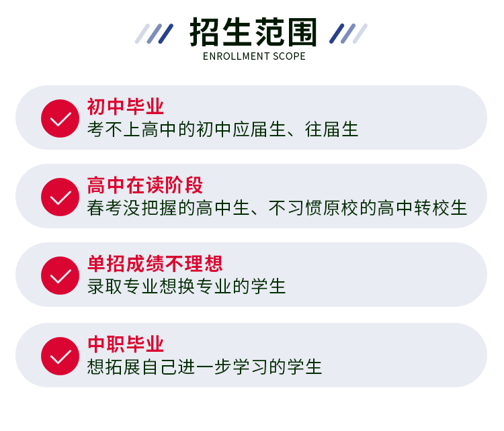Click the red checkmark beside 高中在读阶段
Viewport: 504px width, 431px height.
coord(60,197)
